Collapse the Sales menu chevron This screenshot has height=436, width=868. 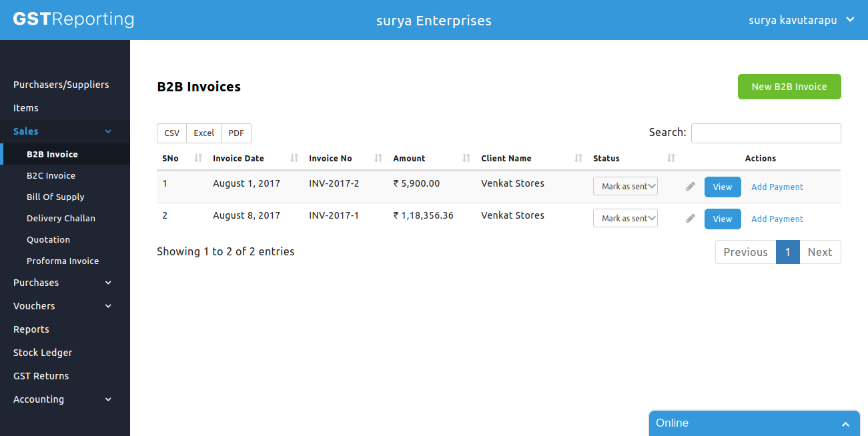pyautogui.click(x=109, y=131)
